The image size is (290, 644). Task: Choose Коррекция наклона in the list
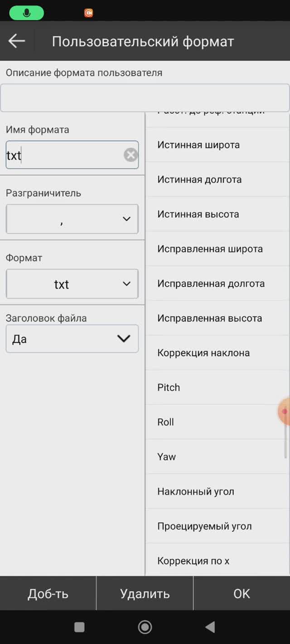203,353
